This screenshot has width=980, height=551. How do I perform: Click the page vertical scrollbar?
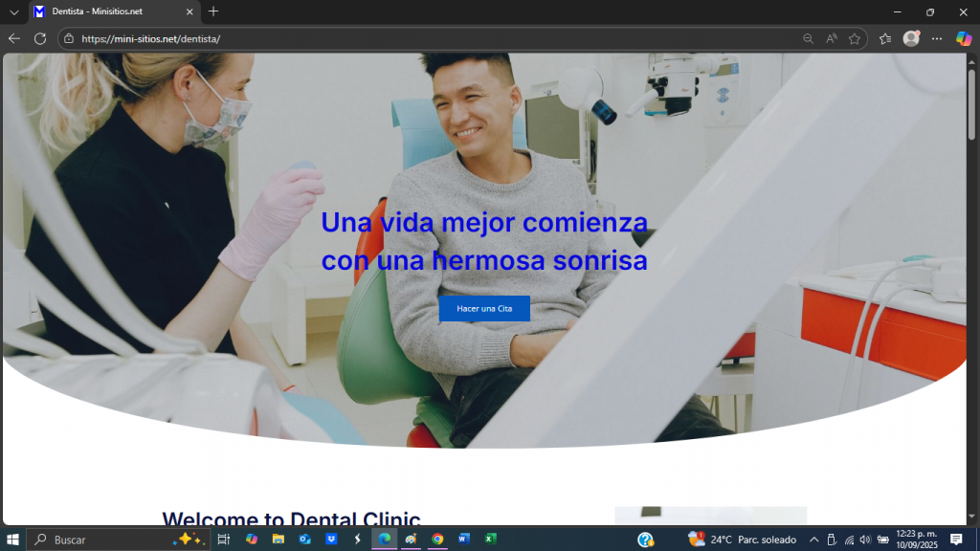tap(972, 287)
